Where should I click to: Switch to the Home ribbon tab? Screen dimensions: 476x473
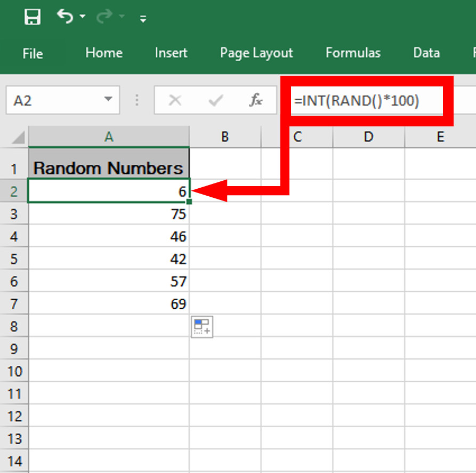pyautogui.click(x=104, y=53)
